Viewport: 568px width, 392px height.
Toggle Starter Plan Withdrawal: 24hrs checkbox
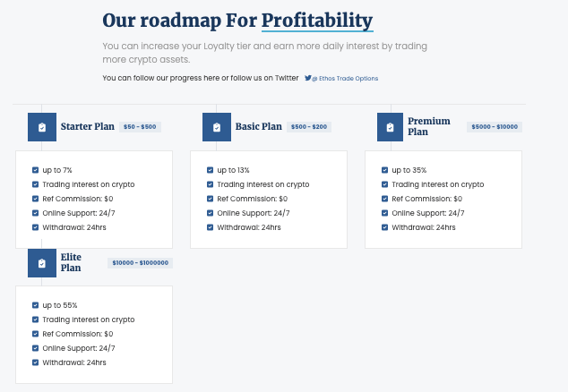point(35,227)
